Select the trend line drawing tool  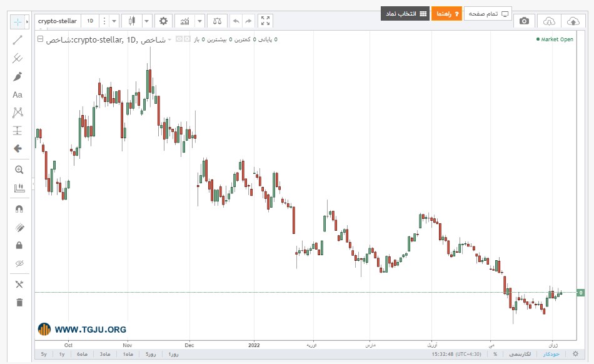pos(18,40)
